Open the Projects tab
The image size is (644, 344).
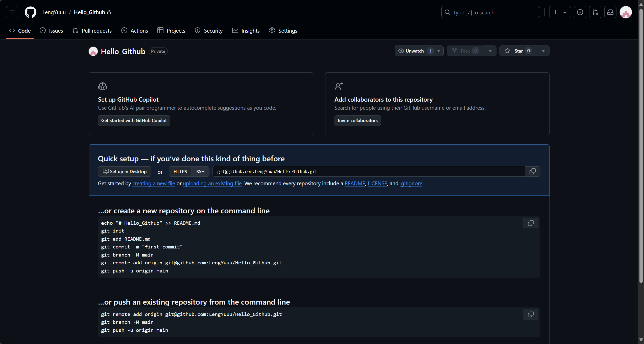(171, 31)
